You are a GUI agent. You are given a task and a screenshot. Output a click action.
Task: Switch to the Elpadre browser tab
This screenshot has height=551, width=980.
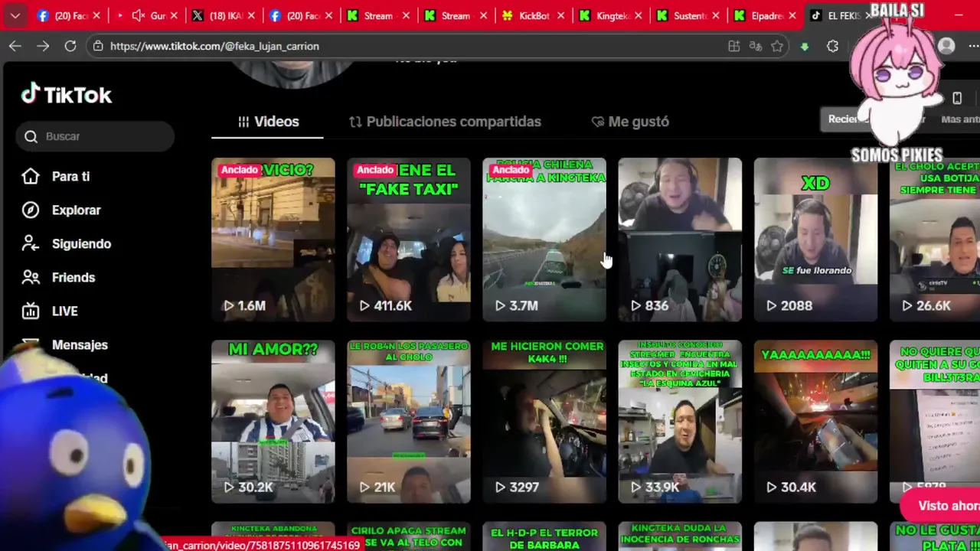pos(765,15)
